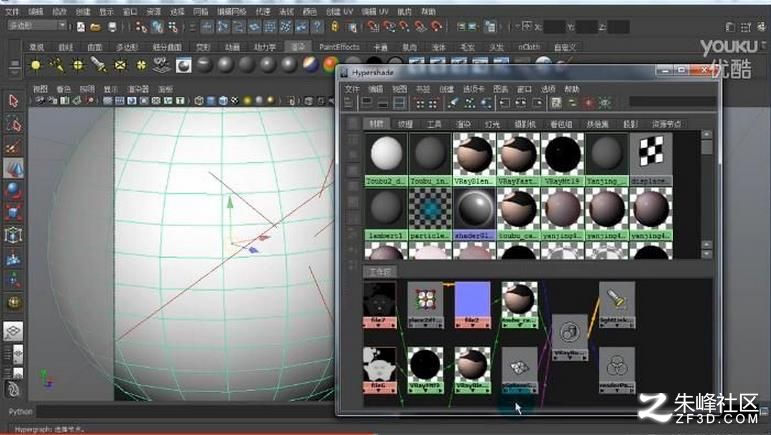Select lightLinker node in work area
Image resolution: width=771 pixels, height=435 pixels.
[617, 304]
